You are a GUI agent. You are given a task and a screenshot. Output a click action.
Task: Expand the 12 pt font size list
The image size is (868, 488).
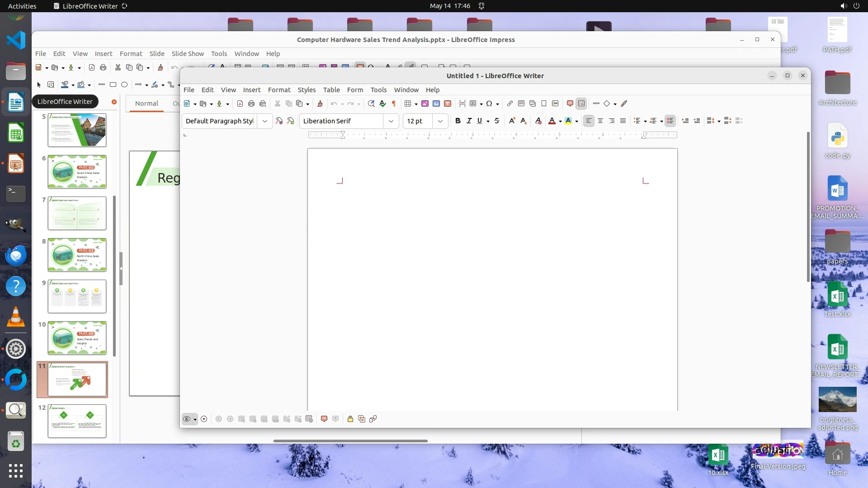pyautogui.click(x=440, y=121)
